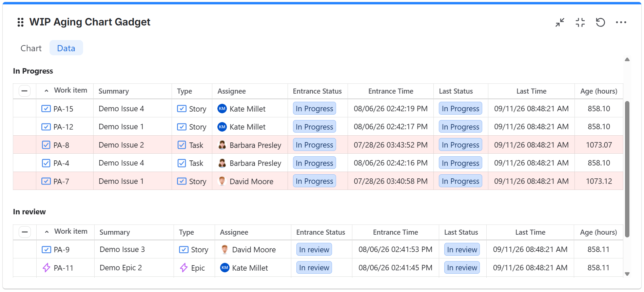The image size is (644, 292).
Task: Click the In review last status of PA-9
Action: click(x=462, y=250)
